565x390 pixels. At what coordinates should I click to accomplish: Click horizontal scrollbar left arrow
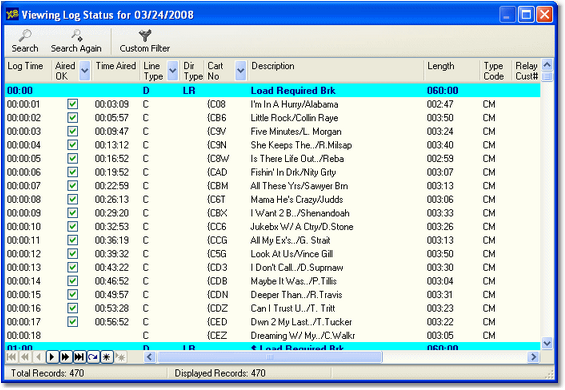click(150, 357)
